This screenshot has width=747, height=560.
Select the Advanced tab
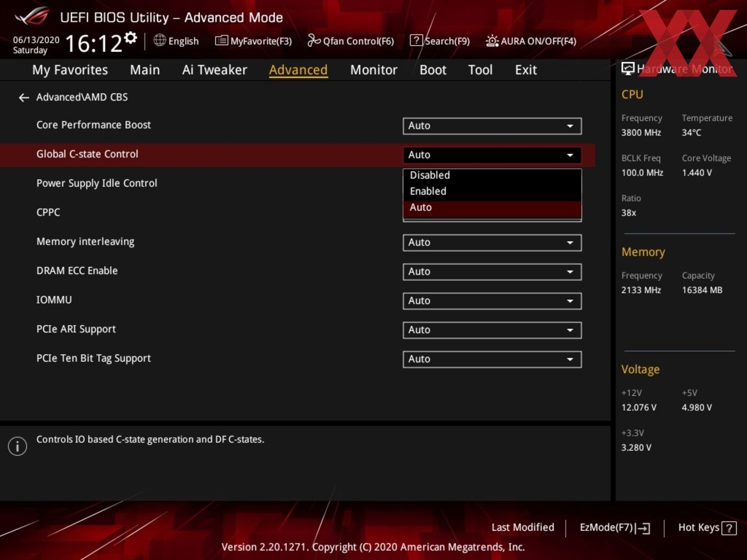click(298, 70)
